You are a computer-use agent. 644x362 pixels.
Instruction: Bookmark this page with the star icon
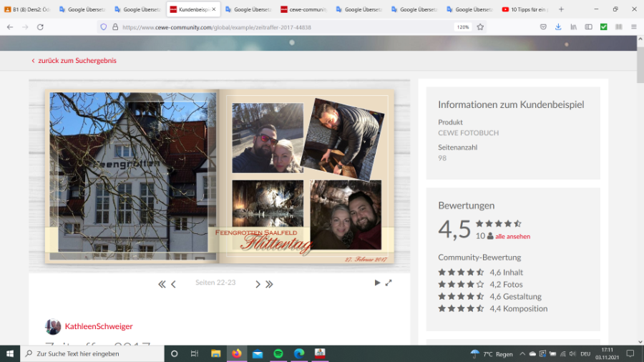pyautogui.click(x=480, y=26)
